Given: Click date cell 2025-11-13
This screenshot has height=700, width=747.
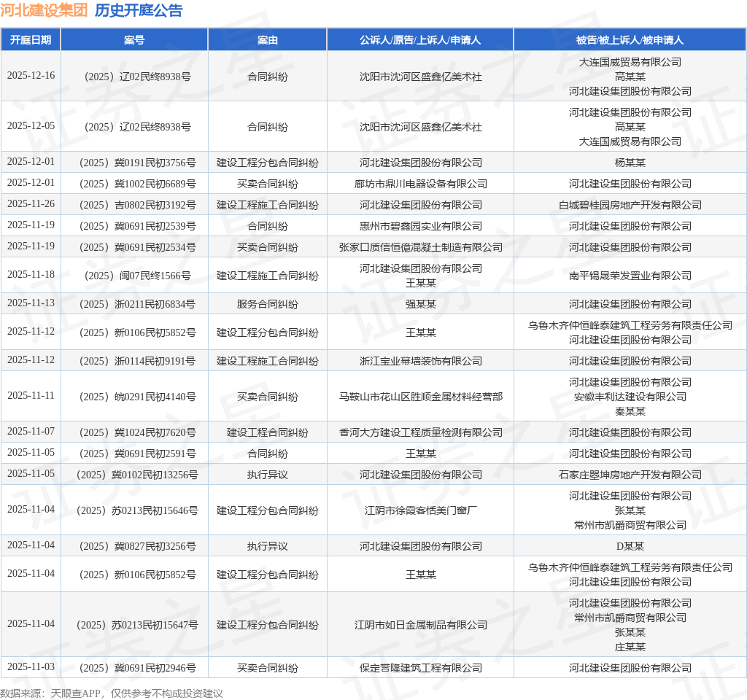Looking at the screenshot, I should click(31, 303).
